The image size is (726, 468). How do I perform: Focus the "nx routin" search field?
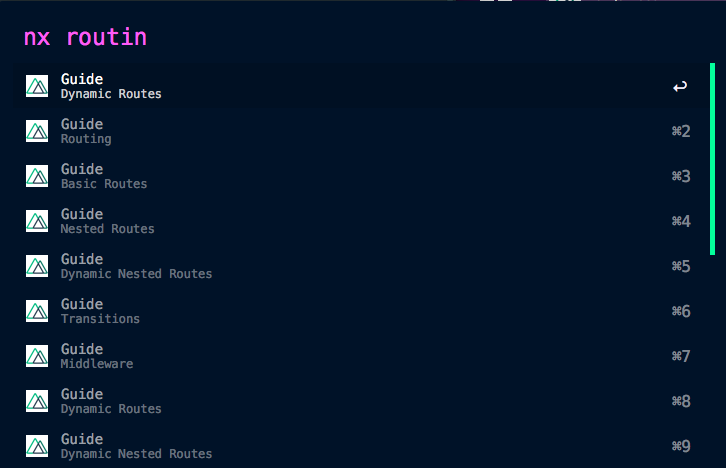[x=300, y=38]
